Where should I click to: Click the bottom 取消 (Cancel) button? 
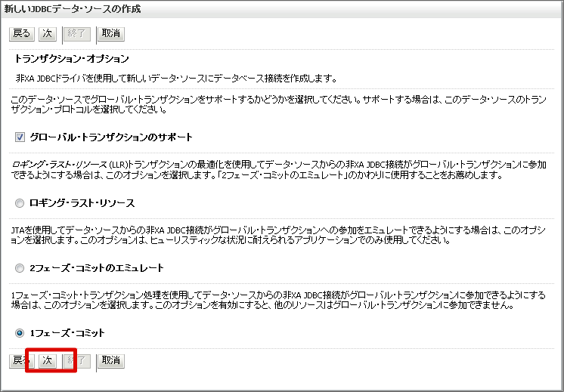pos(111,361)
